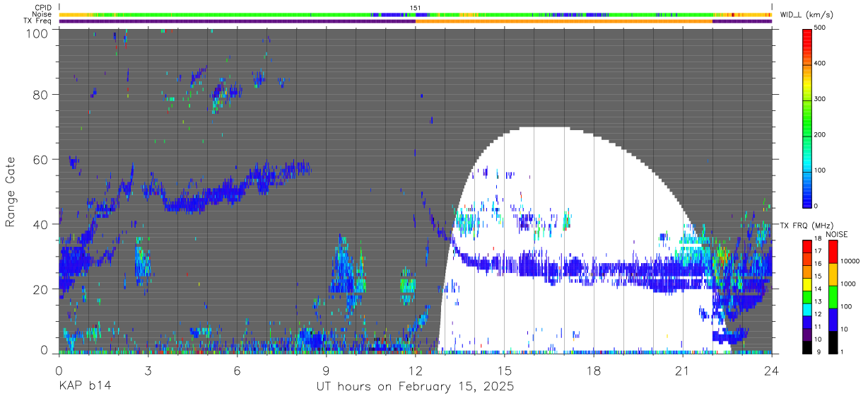This screenshot has width=868, height=401.
Task: Click the 21 hour tick label
Action: tap(683, 370)
